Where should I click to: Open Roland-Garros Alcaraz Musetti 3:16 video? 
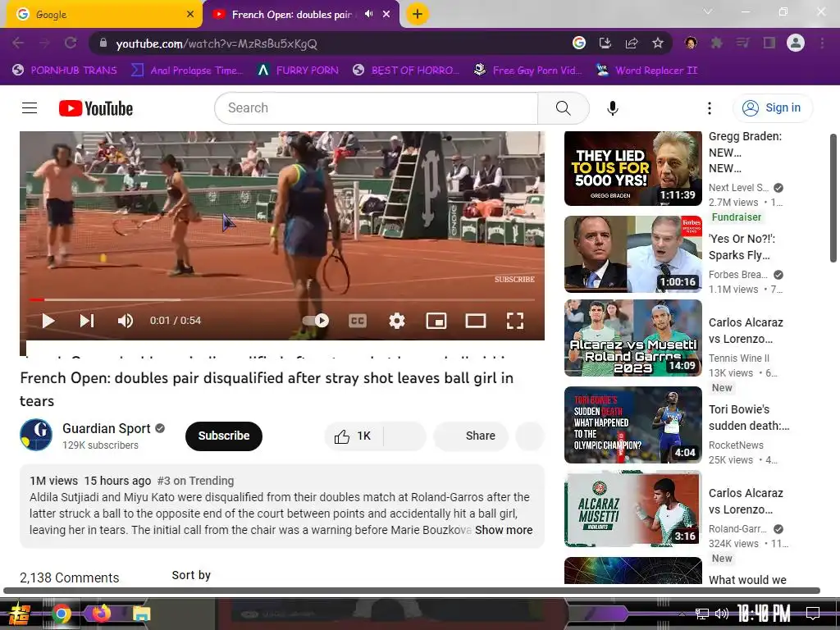[x=632, y=509]
